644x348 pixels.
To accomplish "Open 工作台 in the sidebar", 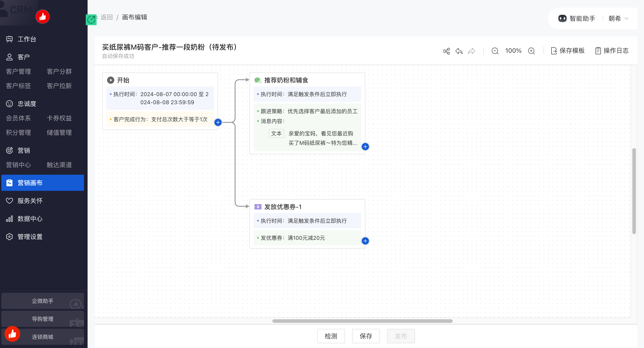I will pyautogui.click(x=42, y=39).
